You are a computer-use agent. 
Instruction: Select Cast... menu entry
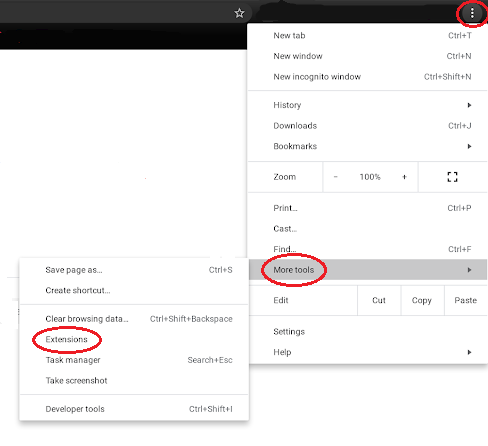367,229
